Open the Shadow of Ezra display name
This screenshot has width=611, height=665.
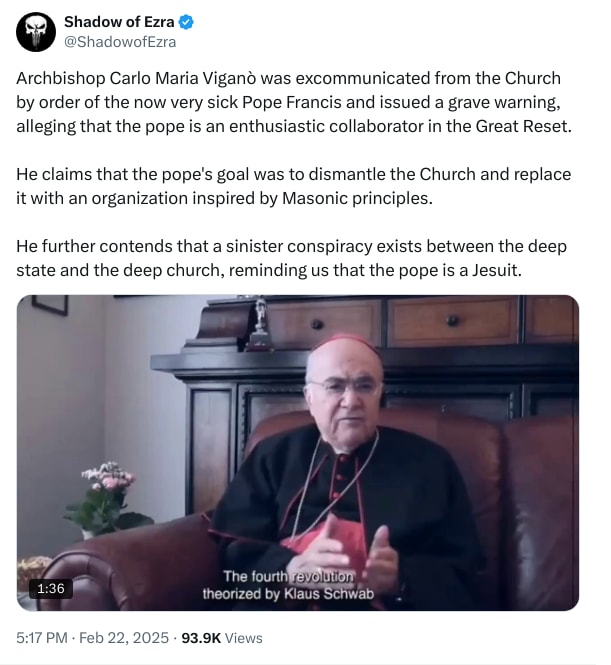pyautogui.click(x=117, y=22)
